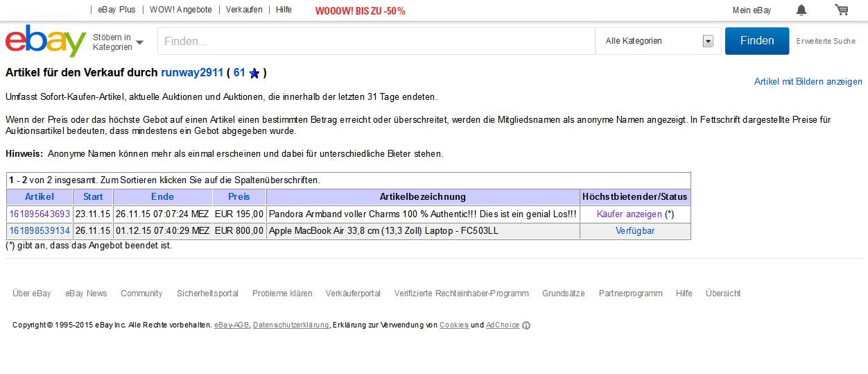The width and height of the screenshot is (868, 374).
Task: Click Artikel mit Bildern anzeigen
Action: coord(808,81)
